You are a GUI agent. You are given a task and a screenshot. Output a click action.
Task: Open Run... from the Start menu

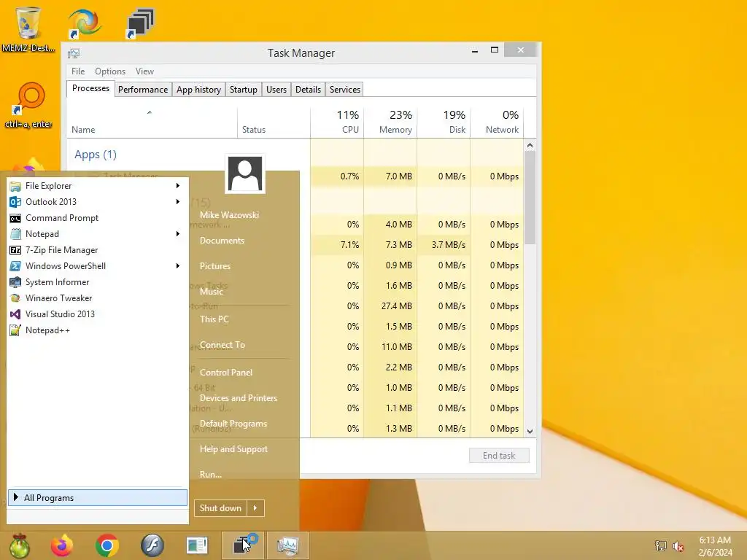211,474
